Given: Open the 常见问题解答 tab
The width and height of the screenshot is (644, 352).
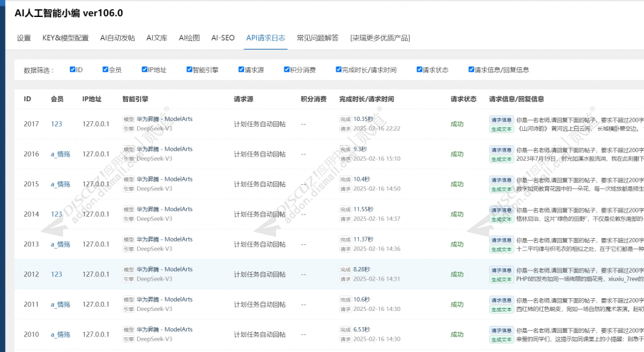Looking at the screenshot, I should click(x=318, y=38).
